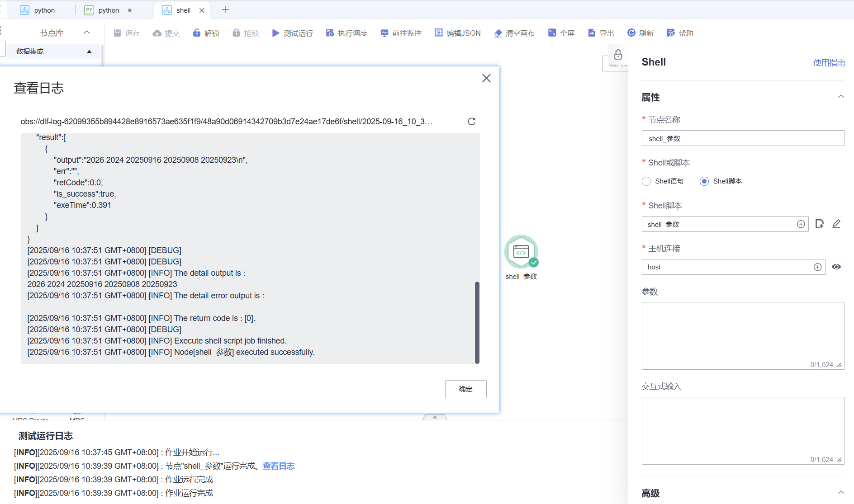Click the "is_success":true log line
The width and height of the screenshot is (854, 504).
(x=85, y=194)
